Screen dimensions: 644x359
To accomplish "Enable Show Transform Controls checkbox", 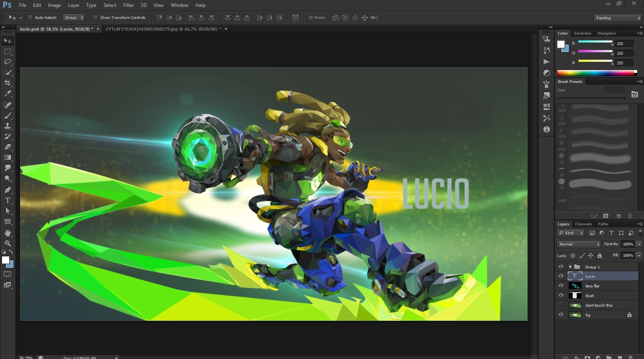I will pyautogui.click(x=96, y=18).
